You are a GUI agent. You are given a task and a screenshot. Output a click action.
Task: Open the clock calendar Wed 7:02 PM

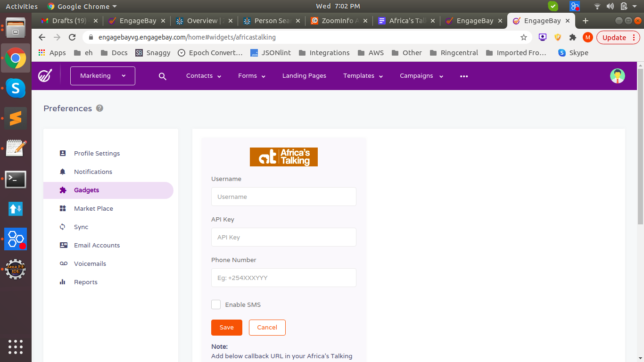(x=338, y=6)
